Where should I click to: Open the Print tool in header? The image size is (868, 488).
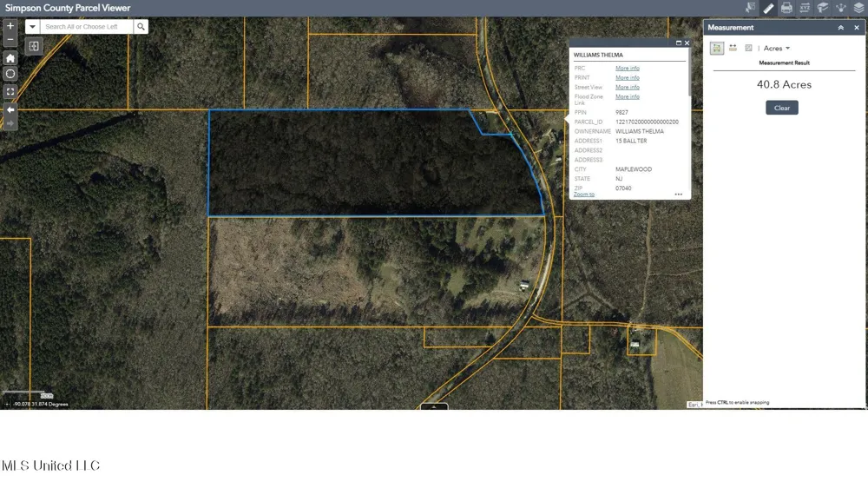click(x=786, y=8)
